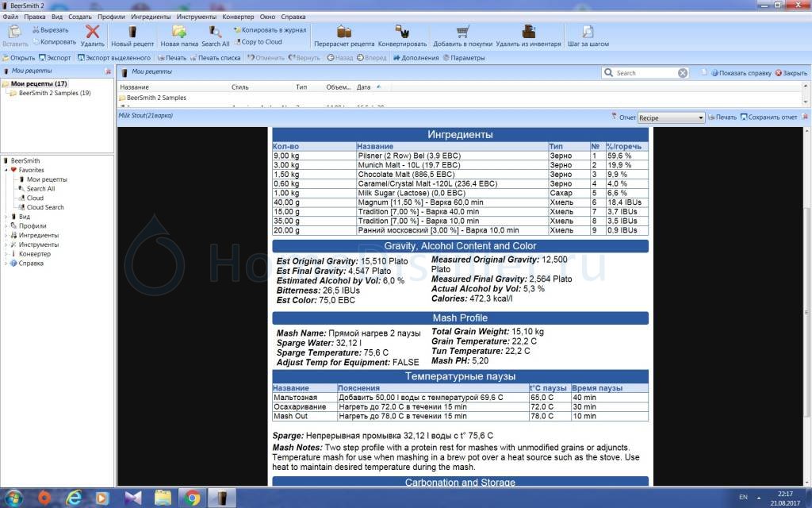Open the Файл menu

(10, 17)
